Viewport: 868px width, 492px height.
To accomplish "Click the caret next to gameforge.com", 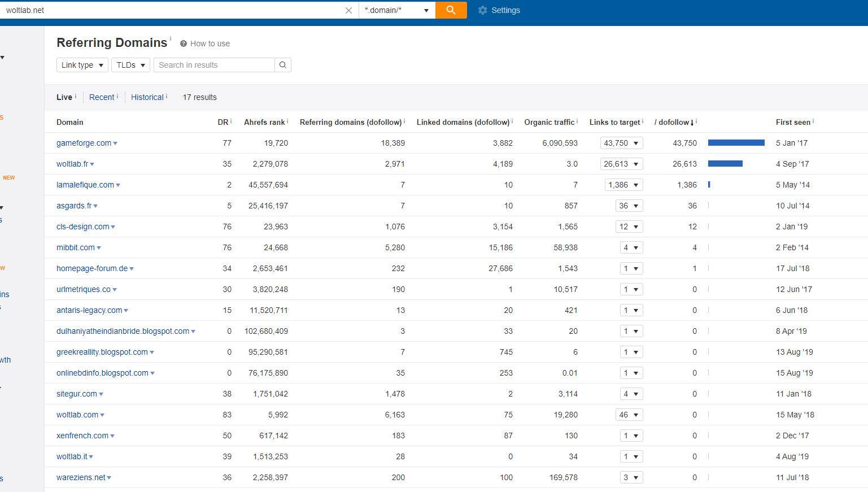I will (x=115, y=143).
